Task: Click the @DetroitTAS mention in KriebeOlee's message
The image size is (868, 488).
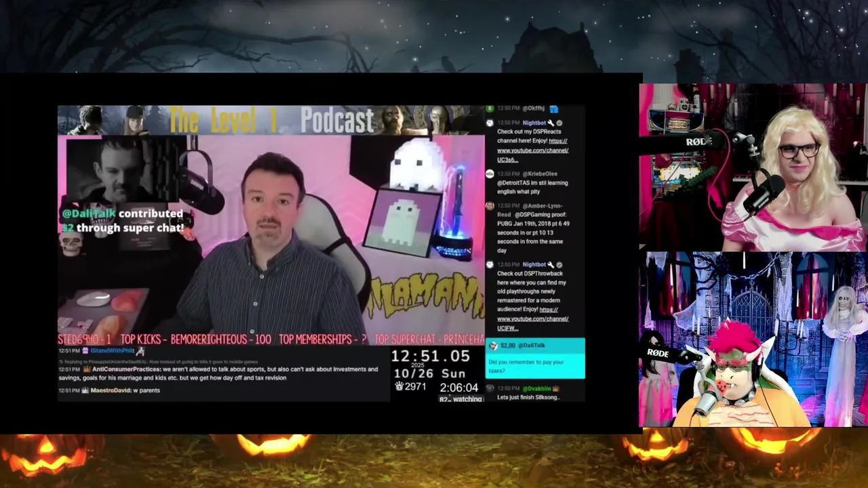Action: [x=514, y=183]
